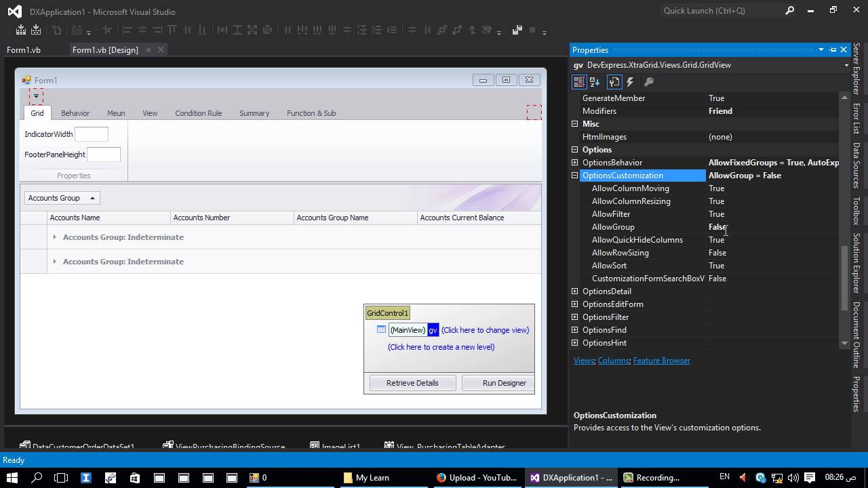Click Align Tops toolbar icon
Screen dimensions: 868x488
point(172,30)
